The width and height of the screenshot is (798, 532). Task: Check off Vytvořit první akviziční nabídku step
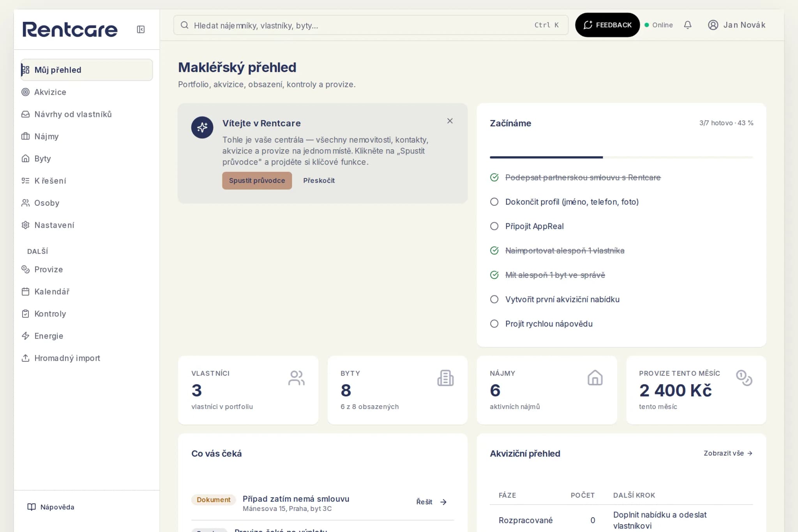(494, 299)
